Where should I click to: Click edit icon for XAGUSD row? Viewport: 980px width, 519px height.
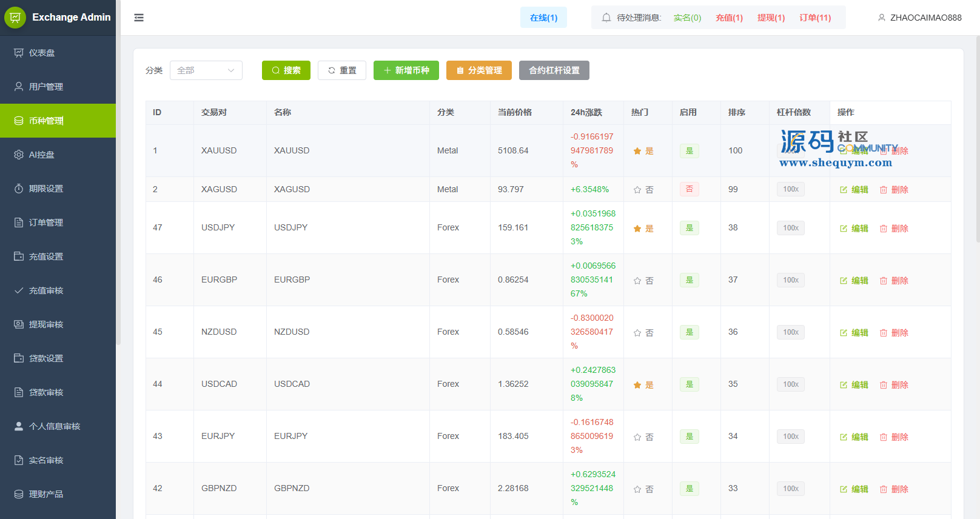pyautogui.click(x=844, y=190)
